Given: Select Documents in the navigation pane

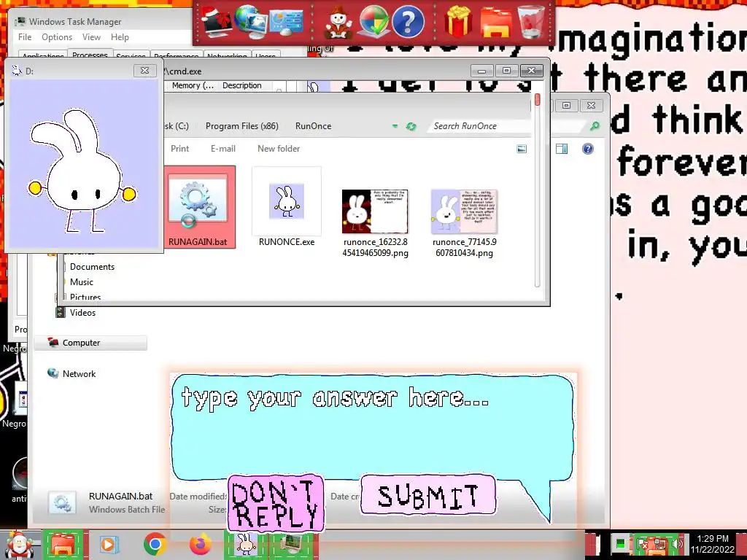Looking at the screenshot, I should 92,267.
